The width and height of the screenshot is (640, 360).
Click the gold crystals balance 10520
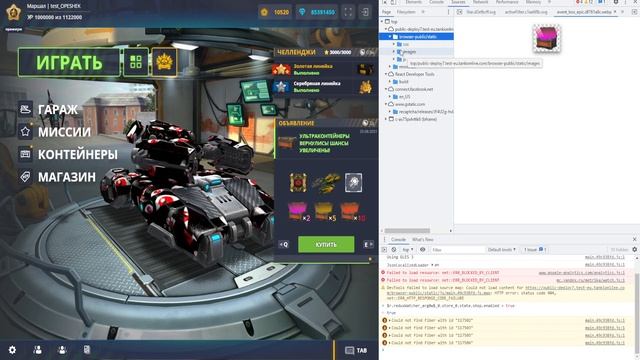[x=275, y=12]
